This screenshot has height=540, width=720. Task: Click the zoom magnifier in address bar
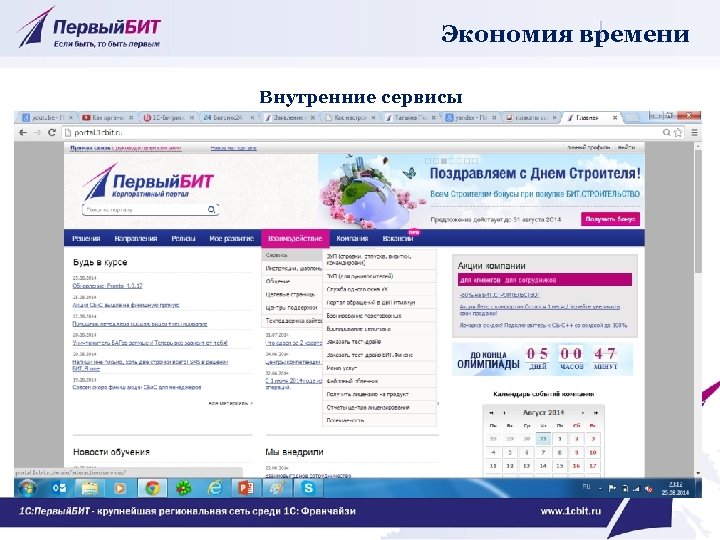pos(666,133)
